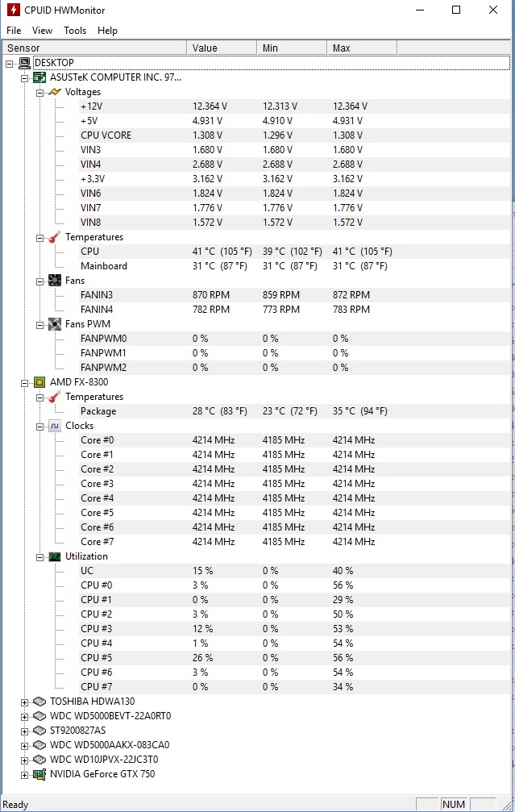Expand the ST9200827AS drive node
This screenshot has height=812, width=515.
pyautogui.click(x=24, y=731)
